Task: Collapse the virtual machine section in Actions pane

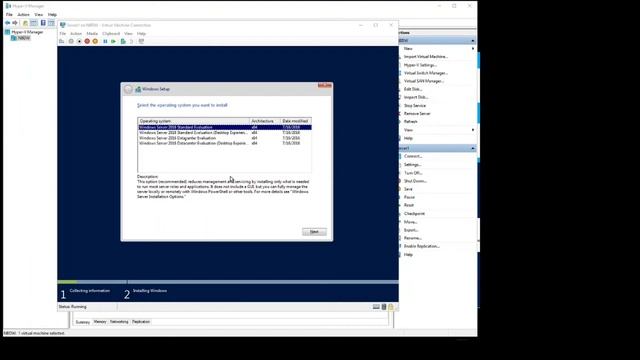Action: tap(473, 148)
